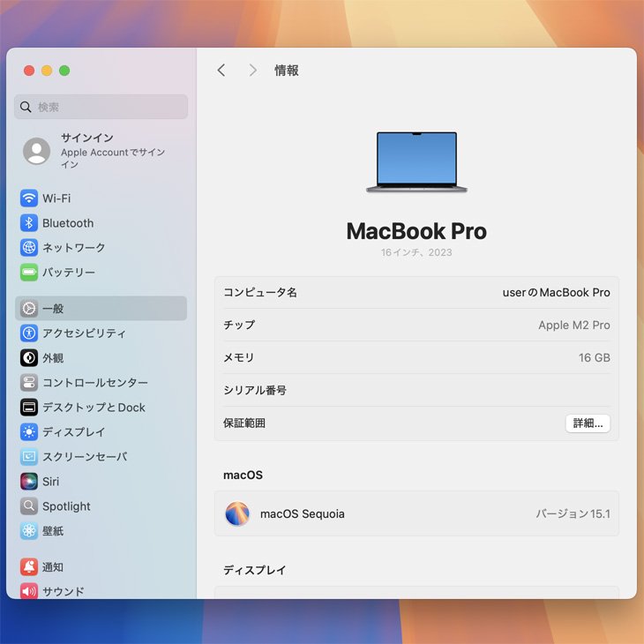
Task: Open コントロールセンター icon
Action: [x=29, y=382]
